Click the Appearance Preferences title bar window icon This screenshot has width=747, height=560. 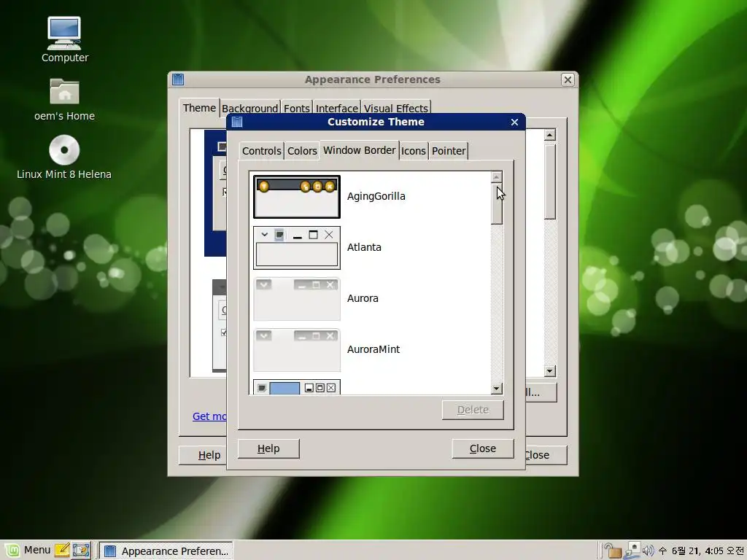click(x=178, y=79)
